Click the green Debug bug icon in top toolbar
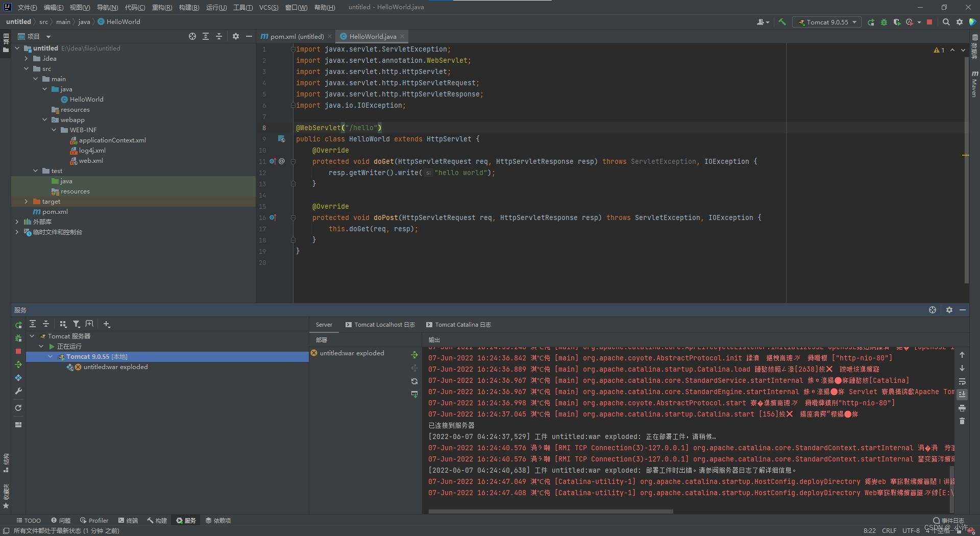The image size is (980, 536). [x=884, y=22]
